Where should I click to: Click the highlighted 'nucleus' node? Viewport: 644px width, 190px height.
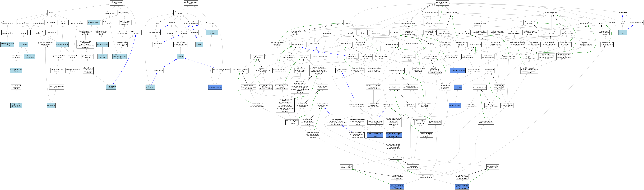(180, 57)
